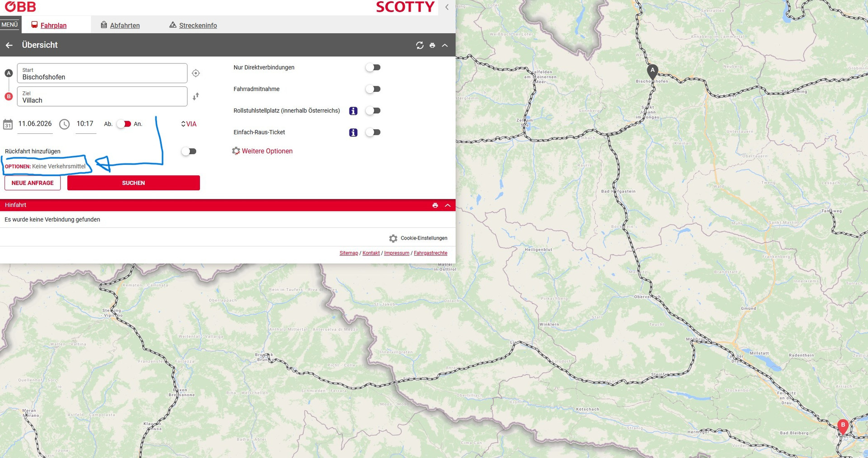This screenshot has height=458, width=868.
Task: Show info for Rollstuhlstellplatz option
Action: [354, 111]
